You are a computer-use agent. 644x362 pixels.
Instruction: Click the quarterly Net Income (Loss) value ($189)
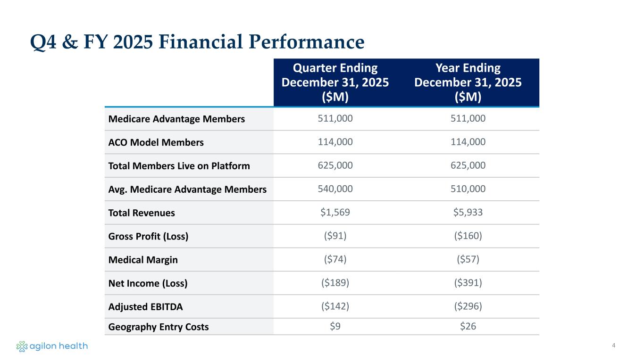335,283
